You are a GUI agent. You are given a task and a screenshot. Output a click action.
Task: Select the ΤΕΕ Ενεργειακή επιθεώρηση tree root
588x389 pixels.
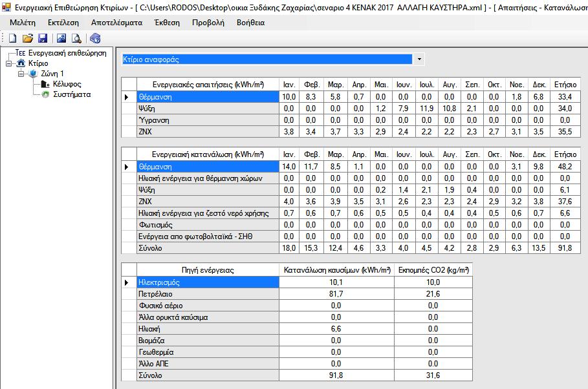tap(61, 53)
